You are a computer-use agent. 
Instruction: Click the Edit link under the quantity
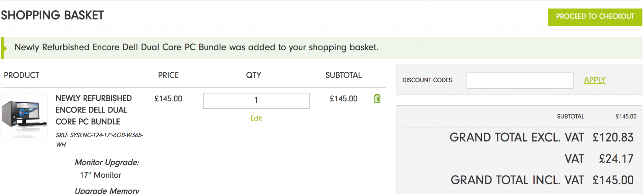(x=256, y=118)
